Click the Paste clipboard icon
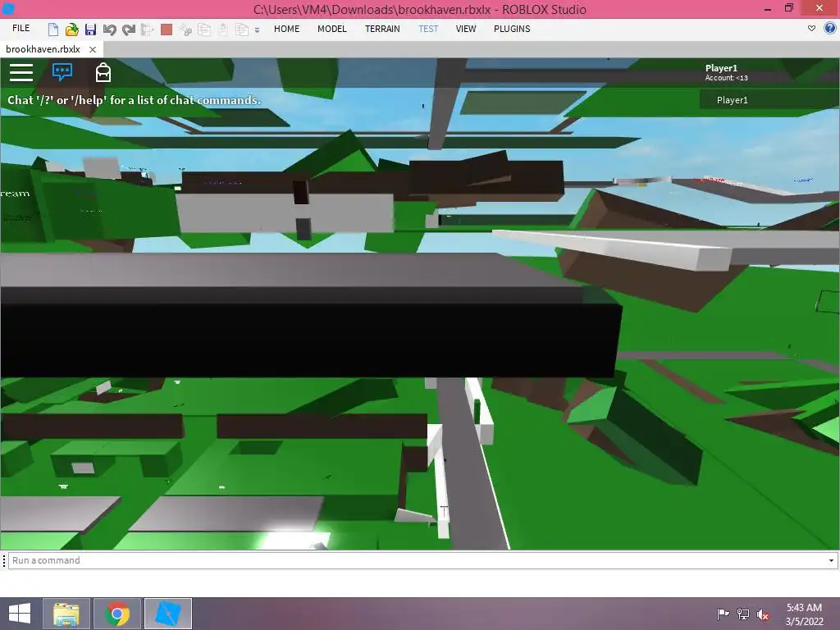This screenshot has height=630, width=840. tap(223, 29)
